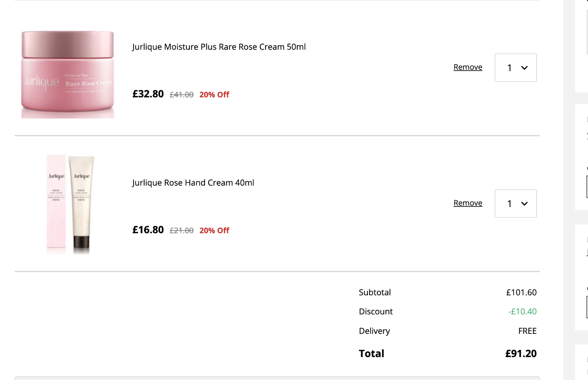Click the bold Total label
Viewport: 588px width, 380px height.
point(372,353)
